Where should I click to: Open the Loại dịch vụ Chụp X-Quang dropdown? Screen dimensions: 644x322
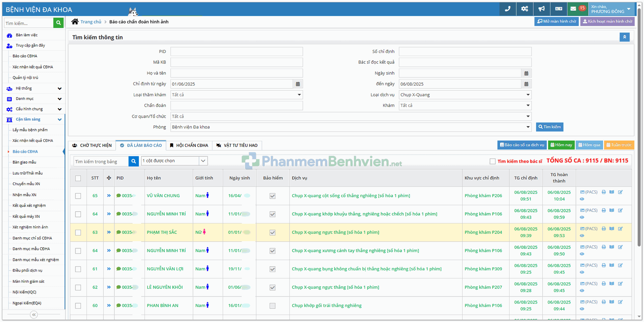coord(465,95)
